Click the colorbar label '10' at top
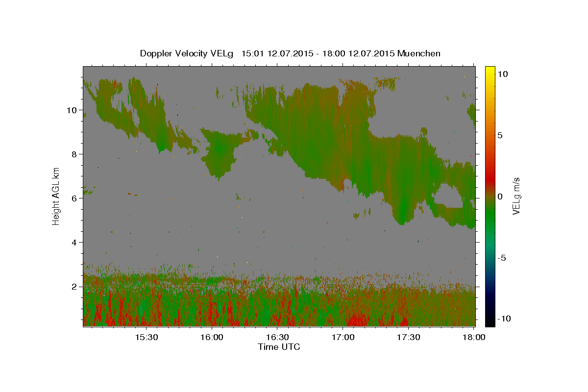The image size is (588, 392). pyautogui.click(x=502, y=74)
